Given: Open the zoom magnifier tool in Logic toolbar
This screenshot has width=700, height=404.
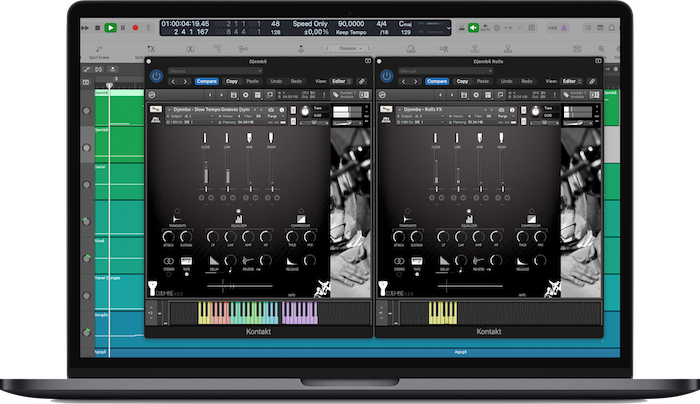Looking at the screenshot, I should tap(601, 49).
